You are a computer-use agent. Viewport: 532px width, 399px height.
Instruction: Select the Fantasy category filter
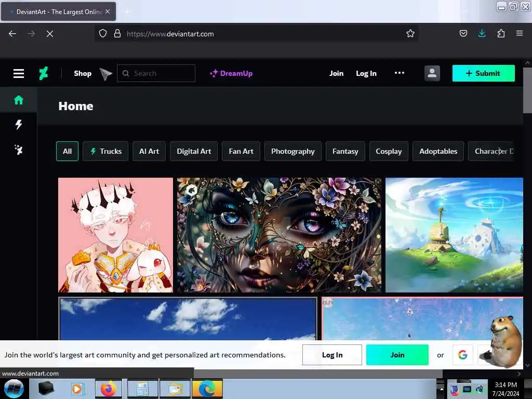[x=345, y=151]
